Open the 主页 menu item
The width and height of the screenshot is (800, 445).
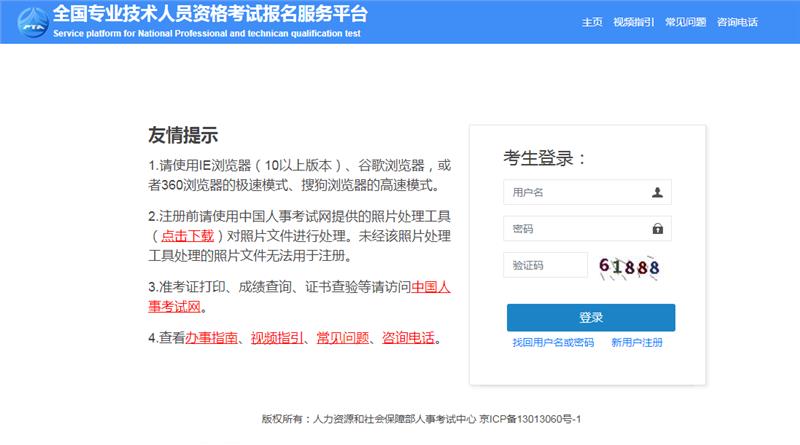click(592, 22)
